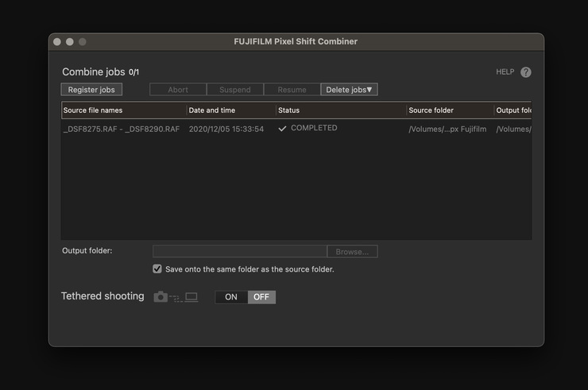Open the help question mark icon
This screenshot has width=588, height=390.
pos(526,72)
